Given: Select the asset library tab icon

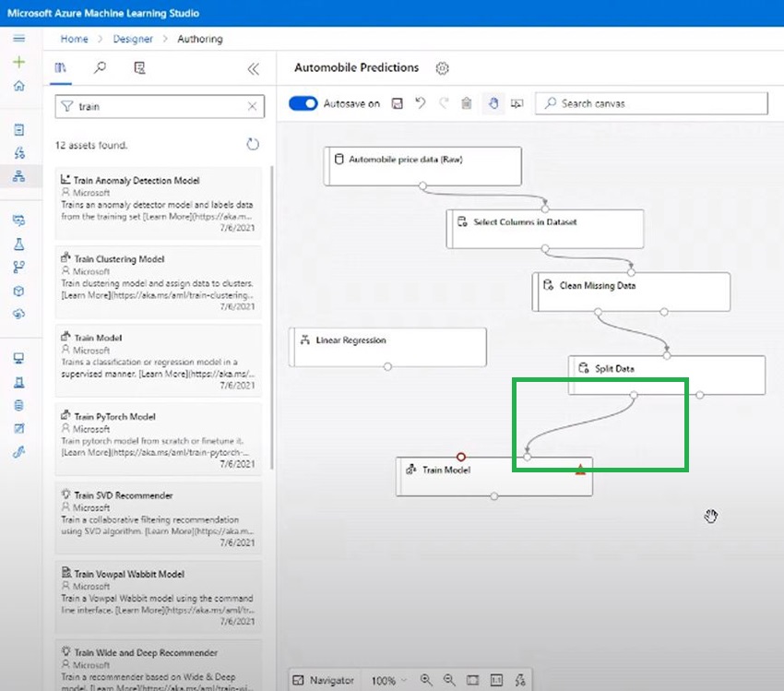Looking at the screenshot, I should (x=61, y=67).
